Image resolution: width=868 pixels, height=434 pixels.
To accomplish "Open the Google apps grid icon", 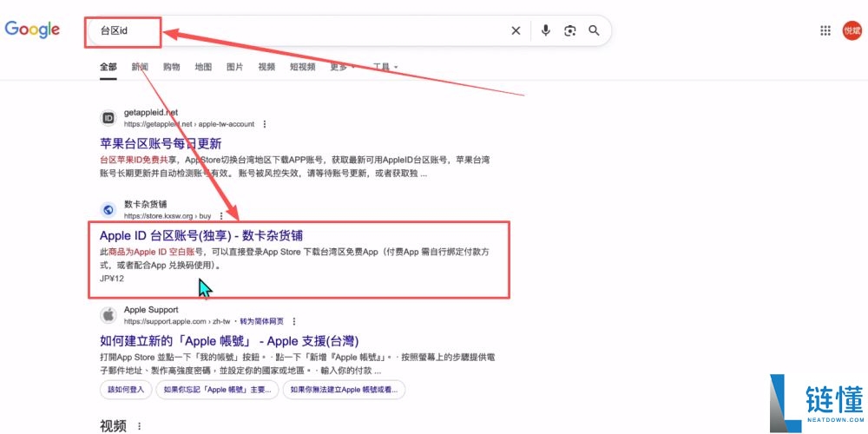I will click(x=825, y=30).
